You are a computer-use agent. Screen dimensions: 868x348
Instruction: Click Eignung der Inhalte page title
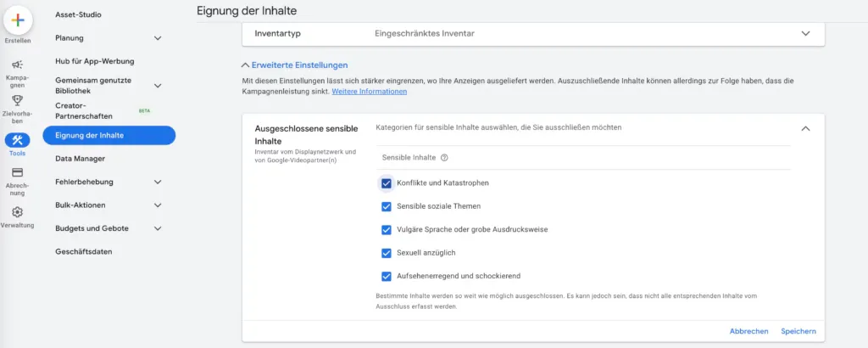click(247, 10)
